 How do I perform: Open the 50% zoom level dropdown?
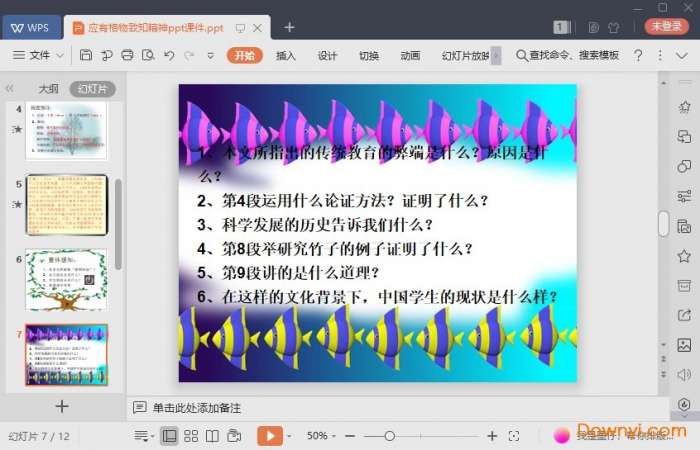click(x=320, y=436)
